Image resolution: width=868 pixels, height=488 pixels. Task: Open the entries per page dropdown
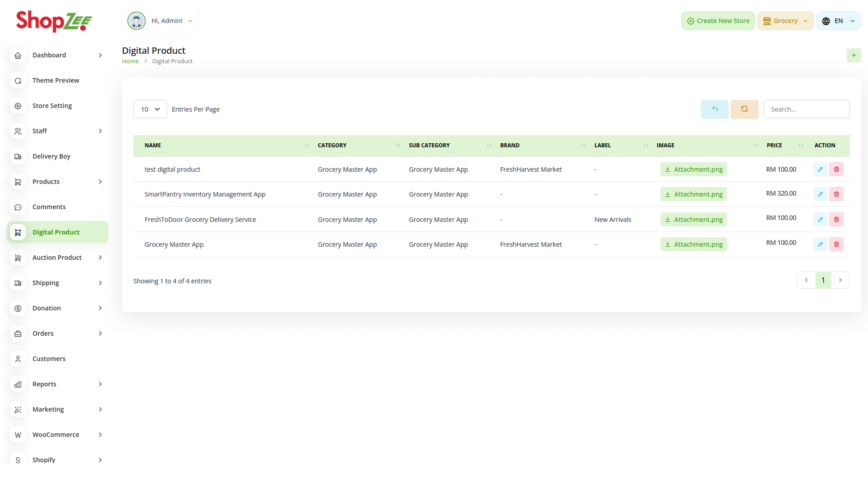[150, 109]
